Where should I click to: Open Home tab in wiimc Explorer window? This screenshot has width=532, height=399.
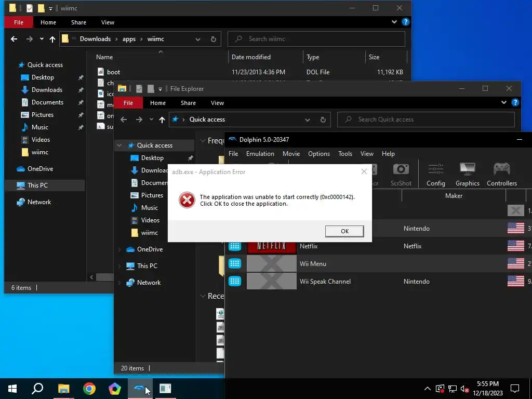point(48,22)
